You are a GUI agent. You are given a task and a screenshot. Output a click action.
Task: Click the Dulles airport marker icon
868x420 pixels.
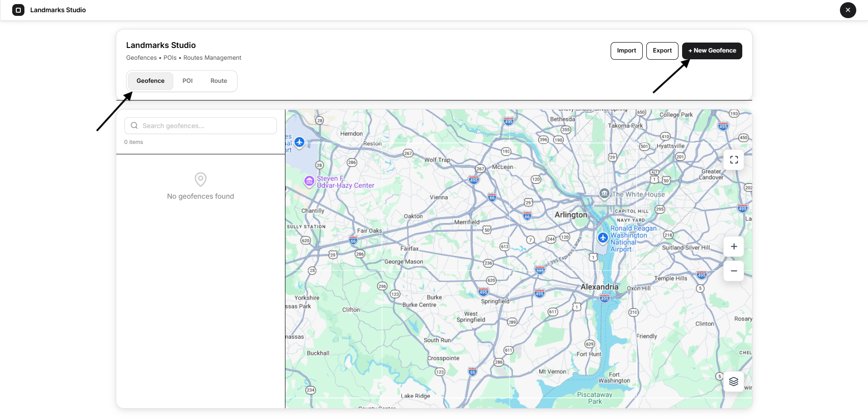[x=299, y=142]
